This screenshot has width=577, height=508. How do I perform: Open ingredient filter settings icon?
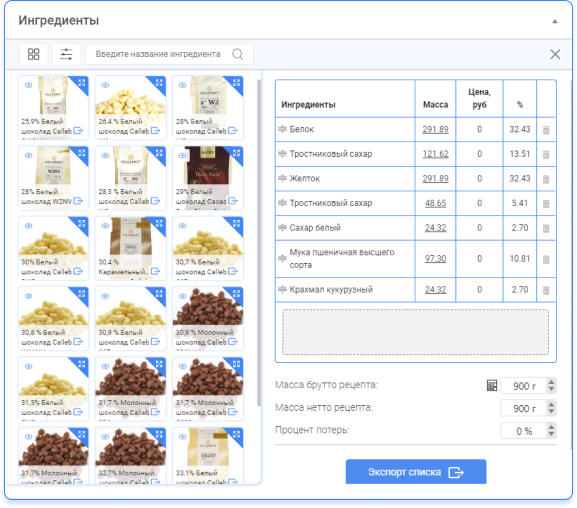pos(66,54)
